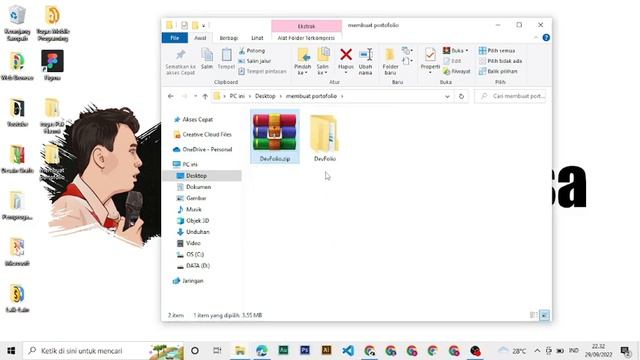The height and width of the screenshot is (360, 640).
Task: Select OneDrive - Personal in navigation pane
Action: [x=202, y=149]
